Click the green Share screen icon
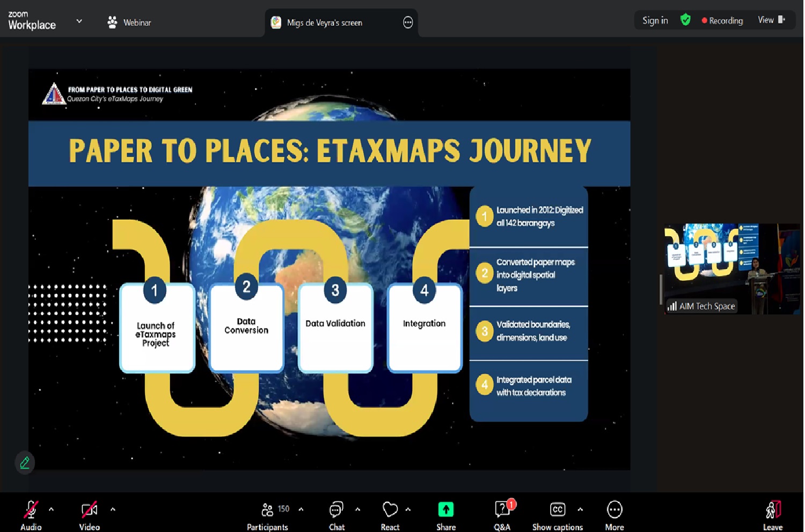Image resolution: width=805 pixels, height=532 pixels. (445, 509)
